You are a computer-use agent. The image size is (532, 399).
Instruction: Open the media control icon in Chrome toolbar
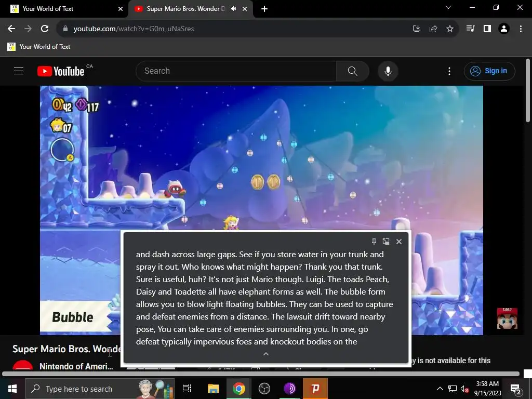[x=470, y=29]
